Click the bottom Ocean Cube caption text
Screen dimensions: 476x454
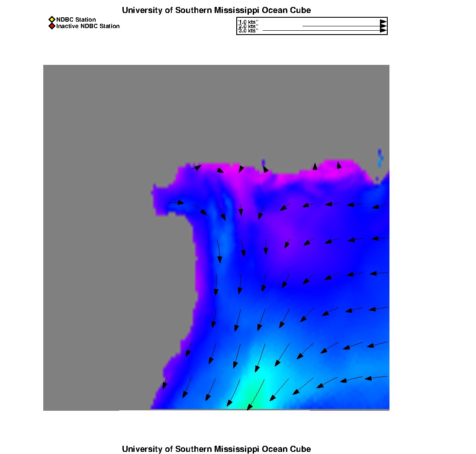point(216,449)
